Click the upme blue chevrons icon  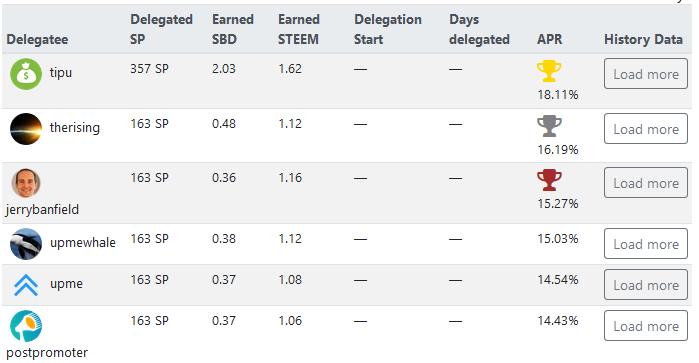pos(26,285)
